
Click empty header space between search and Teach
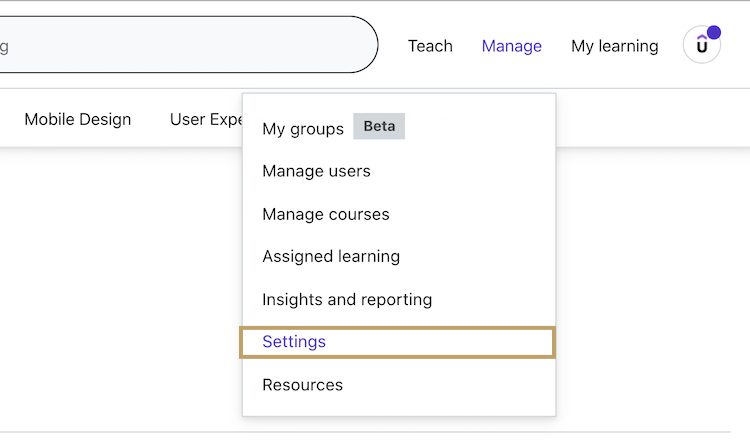[x=391, y=46]
